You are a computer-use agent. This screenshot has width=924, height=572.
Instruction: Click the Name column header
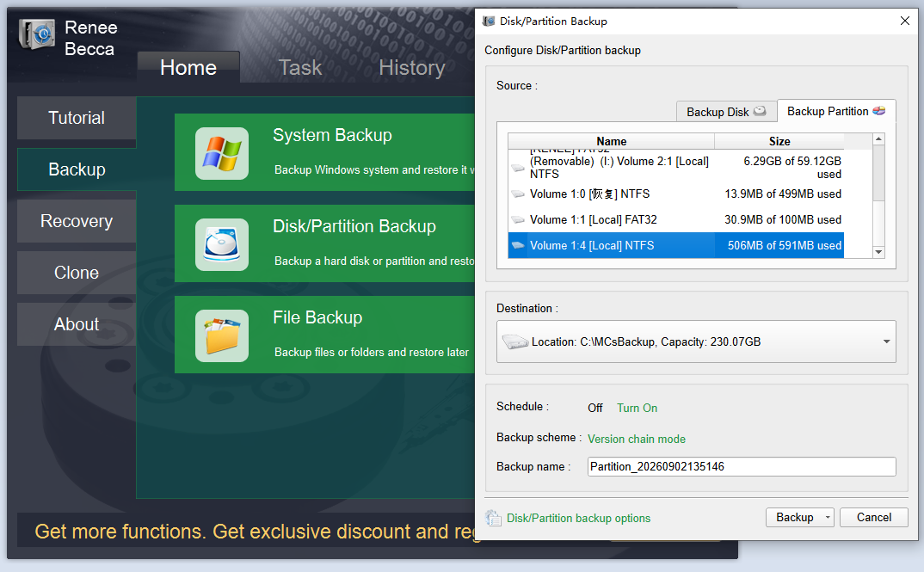point(611,141)
